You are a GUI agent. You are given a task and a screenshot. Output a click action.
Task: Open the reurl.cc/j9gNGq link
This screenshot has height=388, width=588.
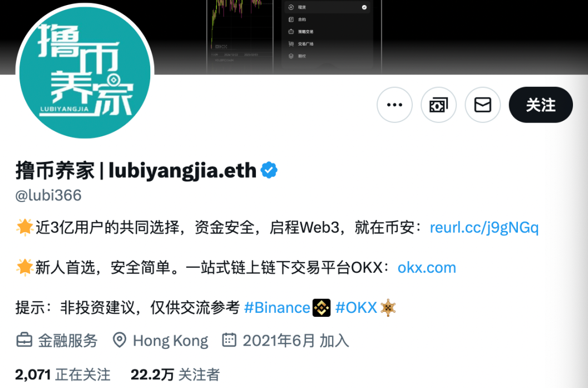coord(484,227)
